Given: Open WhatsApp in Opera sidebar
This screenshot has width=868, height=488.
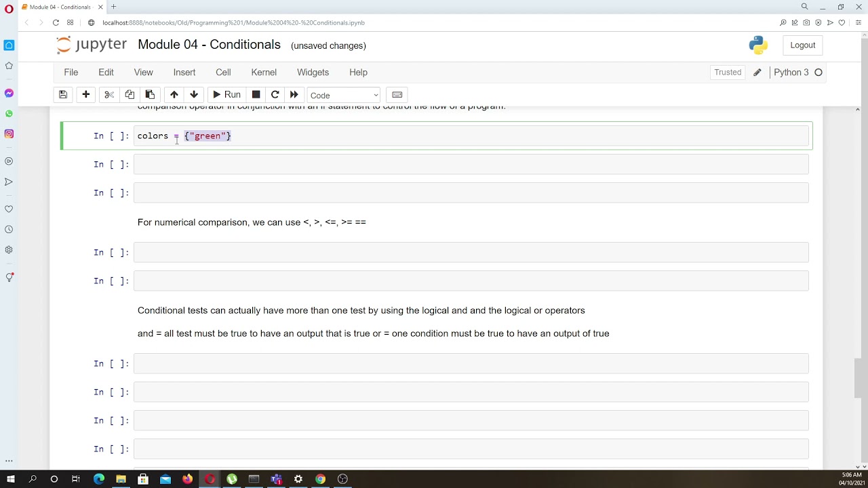Looking at the screenshot, I should (x=9, y=113).
